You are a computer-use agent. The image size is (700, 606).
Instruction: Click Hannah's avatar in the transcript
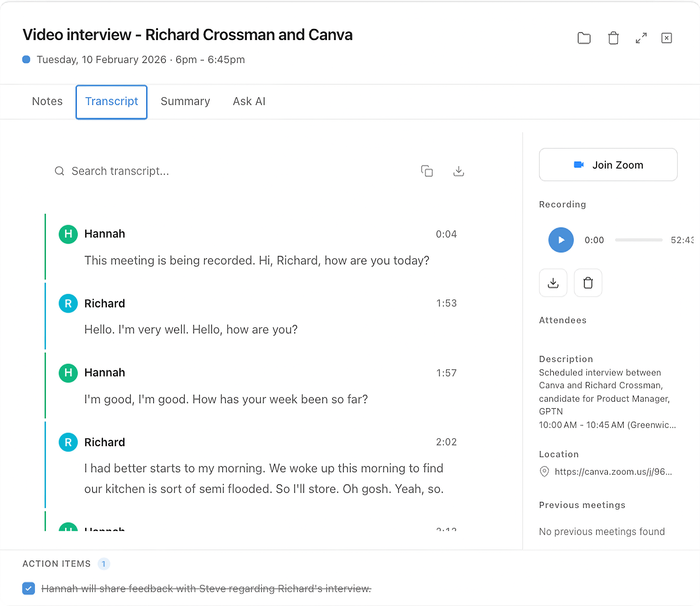click(x=68, y=234)
